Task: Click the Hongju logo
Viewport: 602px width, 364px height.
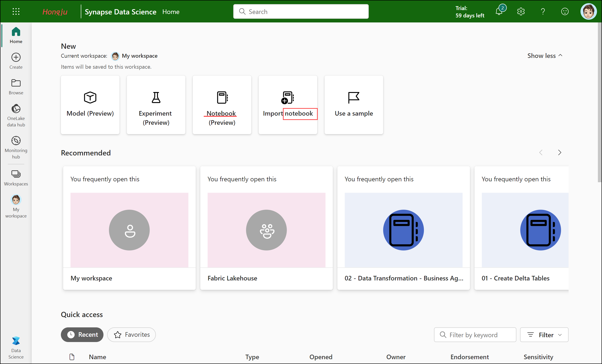Action: click(x=55, y=12)
